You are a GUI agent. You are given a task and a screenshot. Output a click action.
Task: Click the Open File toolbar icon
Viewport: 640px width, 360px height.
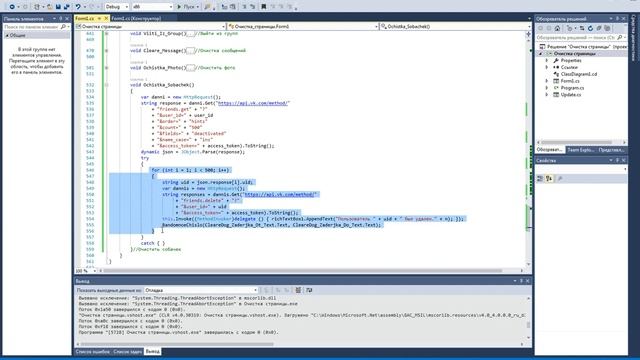click(x=49, y=7)
